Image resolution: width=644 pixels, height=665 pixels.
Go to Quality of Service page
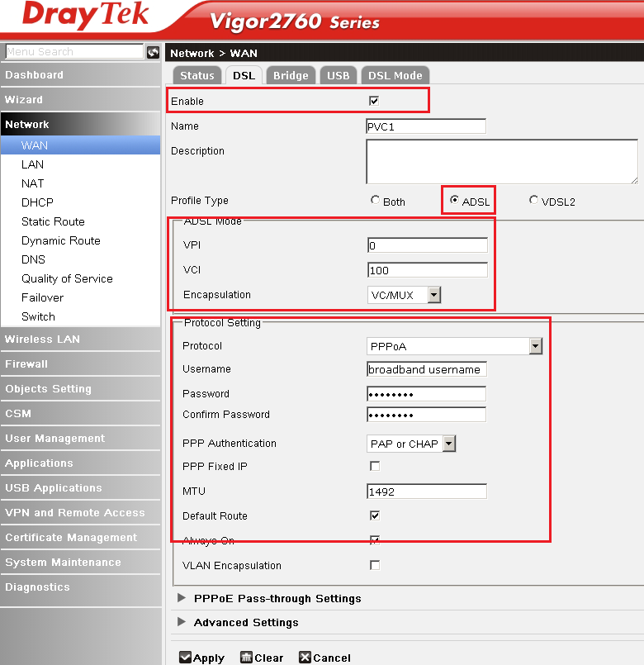[x=67, y=278]
